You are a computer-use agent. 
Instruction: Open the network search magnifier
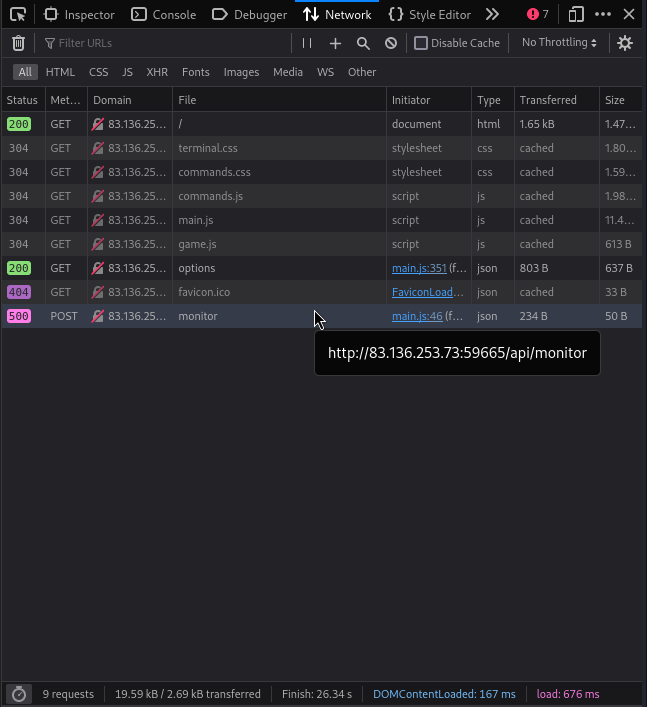coord(363,43)
